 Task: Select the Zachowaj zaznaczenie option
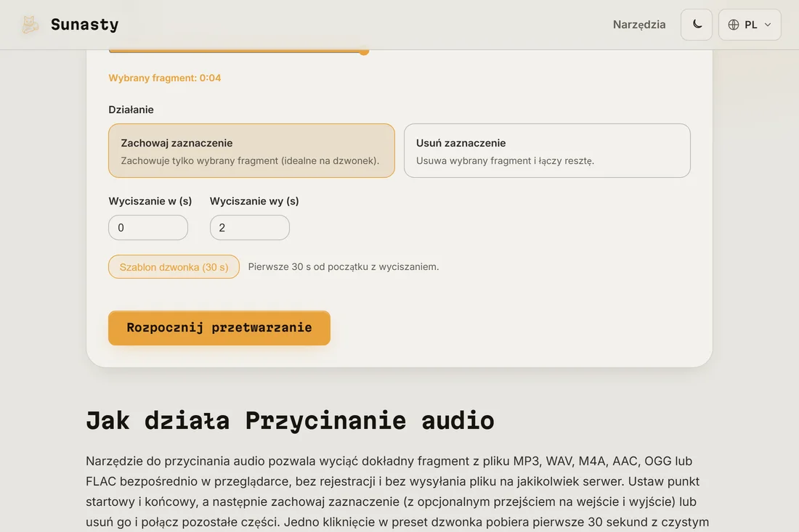point(252,151)
